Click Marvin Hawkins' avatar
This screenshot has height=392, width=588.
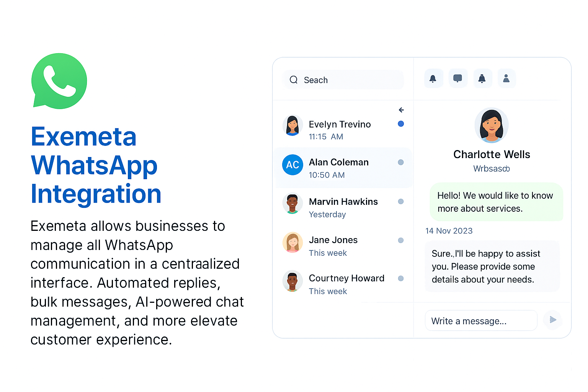292,203
